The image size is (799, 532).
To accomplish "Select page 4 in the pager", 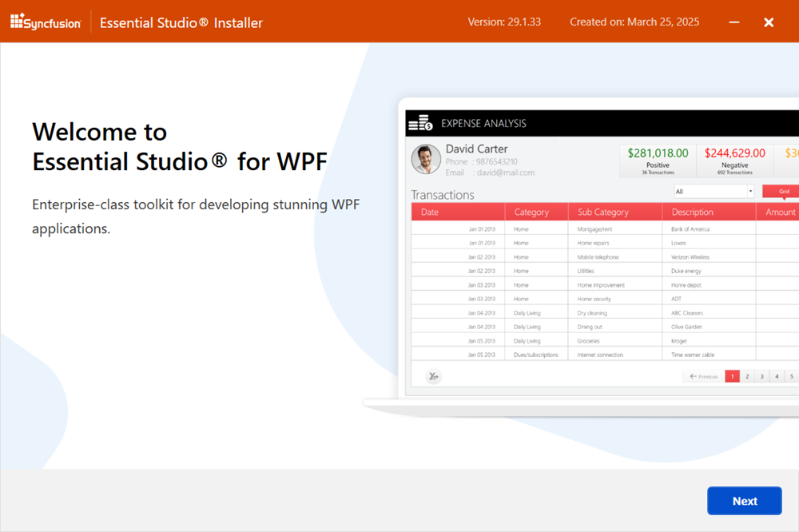I will coord(777,376).
